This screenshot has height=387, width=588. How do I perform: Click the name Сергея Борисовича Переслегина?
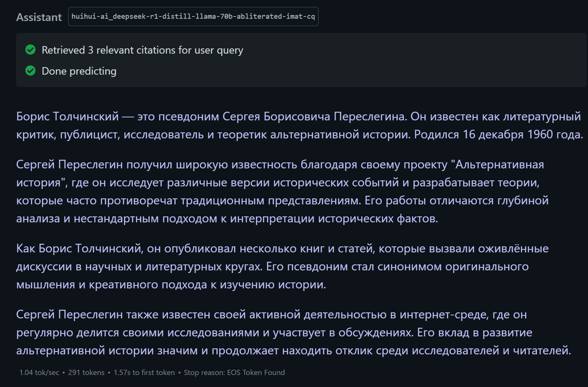(314, 117)
